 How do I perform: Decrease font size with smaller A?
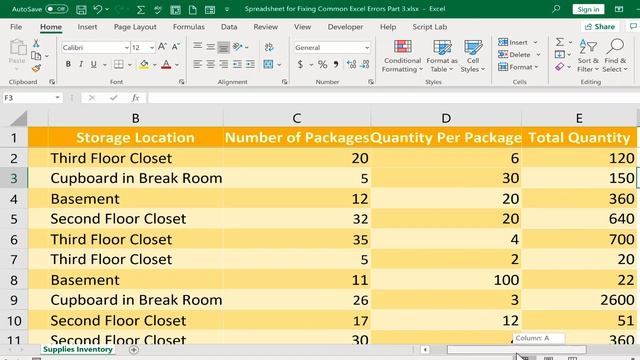point(176,47)
